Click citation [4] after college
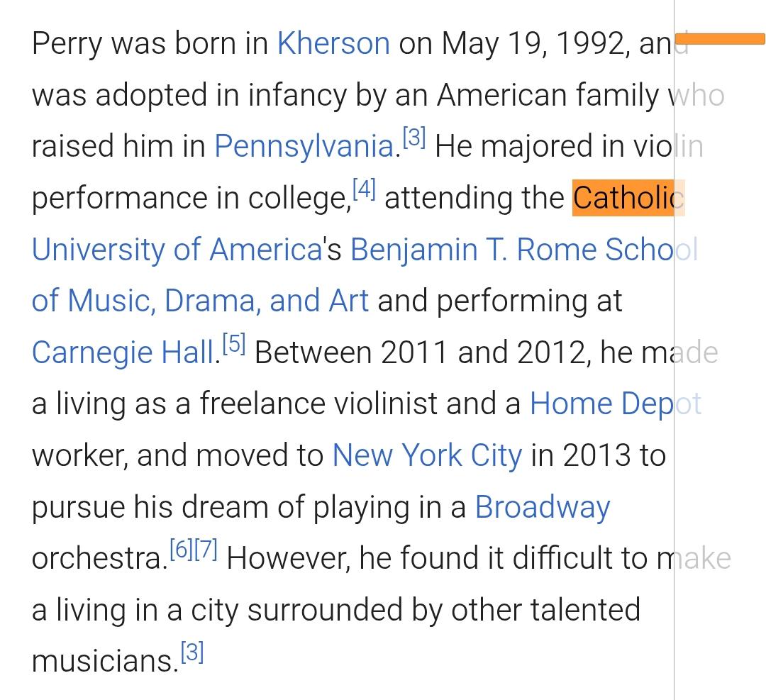This screenshot has width=766, height=700. tap(363, 189)
